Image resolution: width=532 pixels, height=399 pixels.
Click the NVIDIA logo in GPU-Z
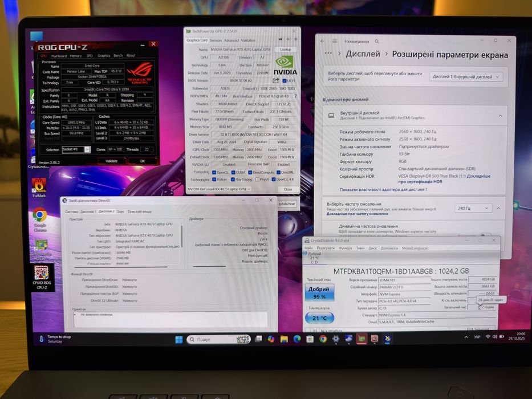285,66
